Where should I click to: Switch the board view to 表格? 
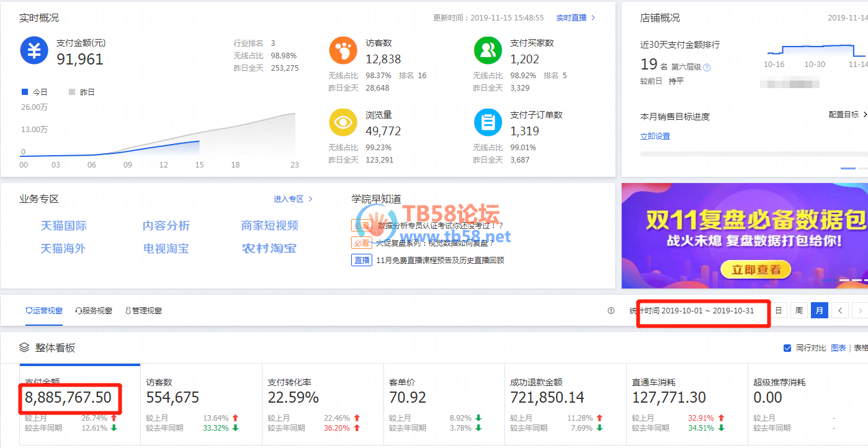(x=861, y=348)
